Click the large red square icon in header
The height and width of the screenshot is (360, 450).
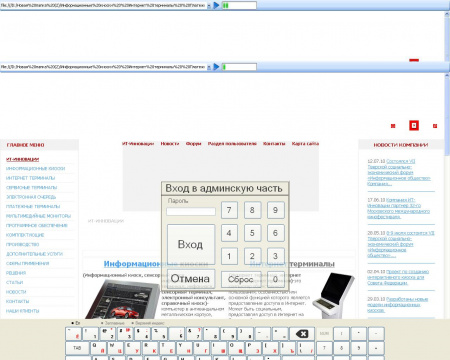click(x=414, y=125)
